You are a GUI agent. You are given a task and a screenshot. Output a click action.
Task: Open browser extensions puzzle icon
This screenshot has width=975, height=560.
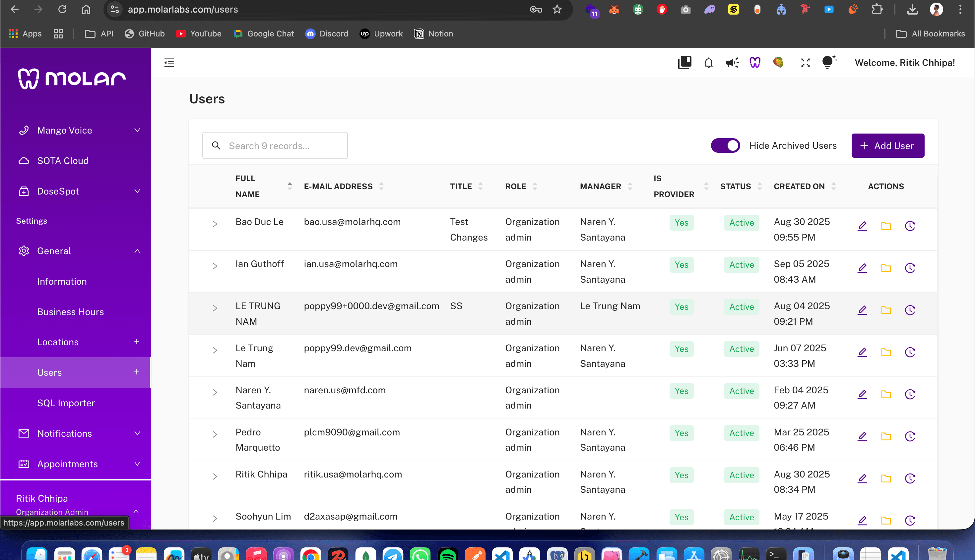click(x=877, y=9)
